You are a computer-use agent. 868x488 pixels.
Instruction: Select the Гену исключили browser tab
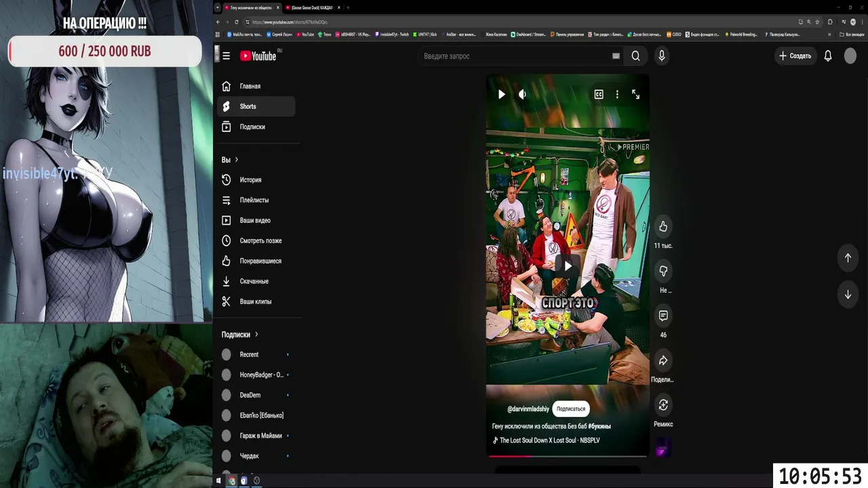click(x=252, y=7)
